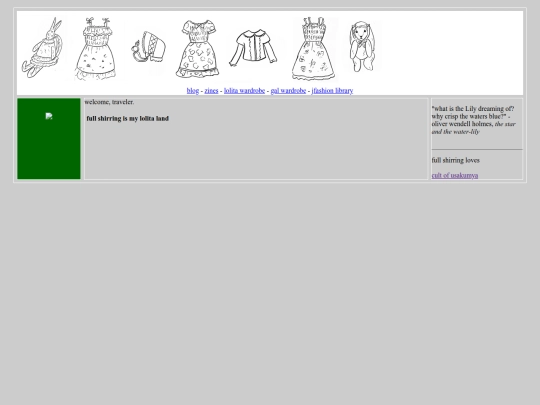The image size is (540, 405).
Task: Click the ruffled strap dress drawing with bows
Action: [95, 49]
